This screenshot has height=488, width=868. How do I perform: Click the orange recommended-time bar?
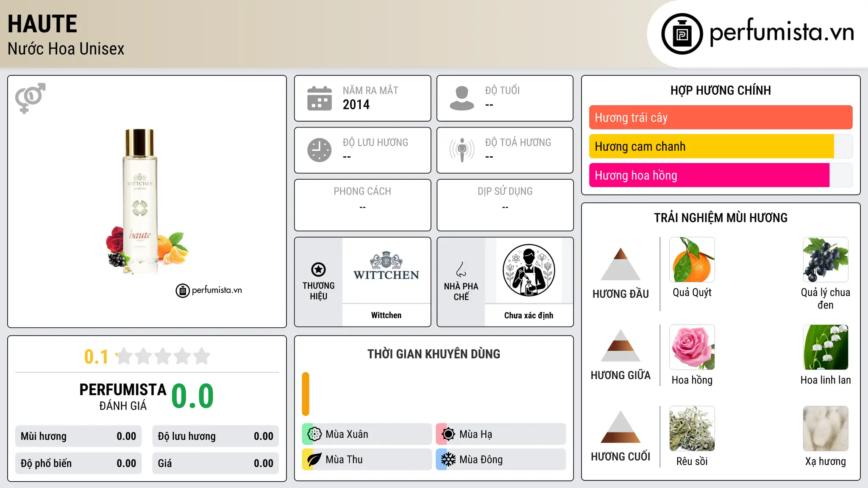point(306,394)
